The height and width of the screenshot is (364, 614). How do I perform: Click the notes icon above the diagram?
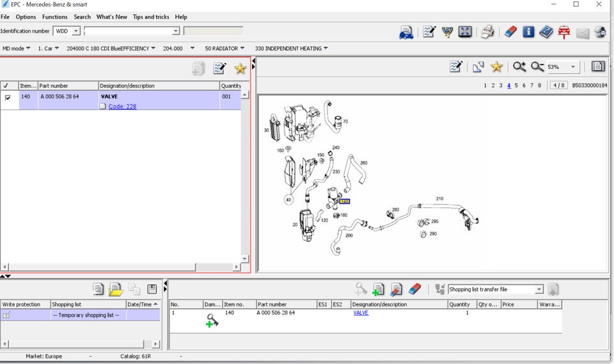click(x=456, y=67)
